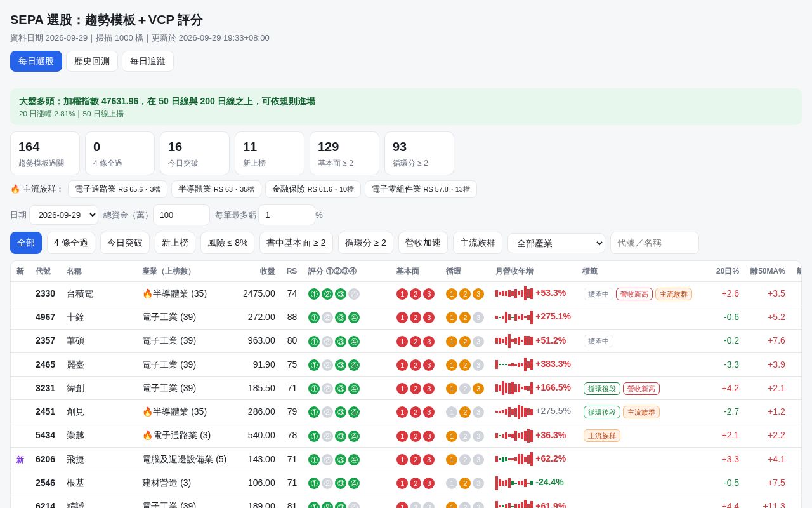Click the 擴產中 tag on 華碩 row
The width and height of the screenshot is (812, 508).
tap(598, 341)
